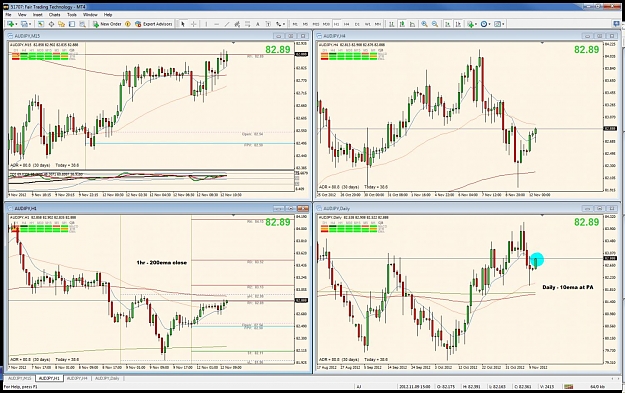The height and width of the screenshot is (393, 625).
Task: Zoom out on the chart
Action: pyautogui.click(x=435, y=24)
